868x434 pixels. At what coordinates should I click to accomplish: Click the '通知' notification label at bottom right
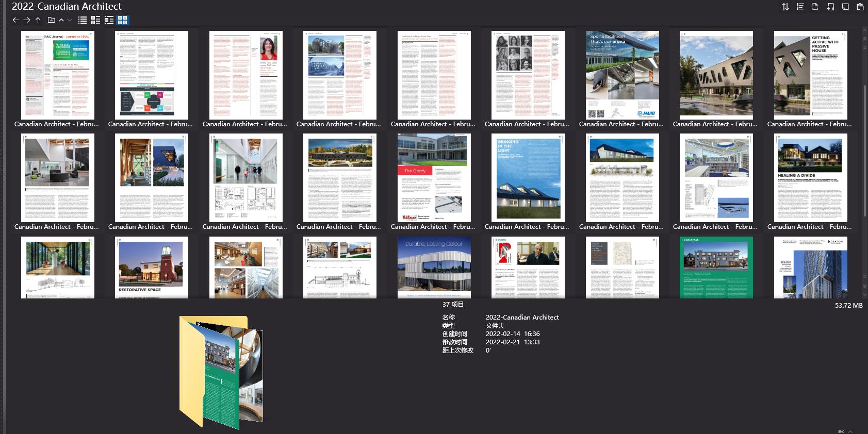coord(841,431)
